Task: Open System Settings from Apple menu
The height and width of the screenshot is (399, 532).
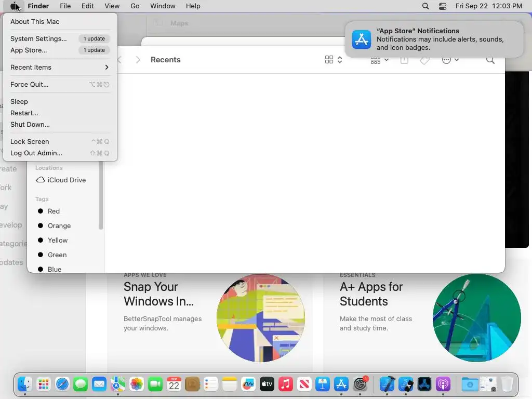Action: [60, 38]
